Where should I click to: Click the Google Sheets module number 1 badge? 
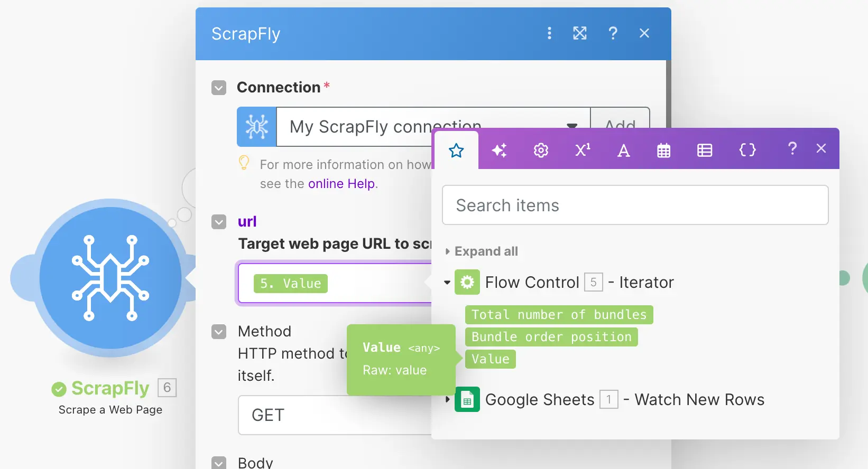tap(609, 400)
